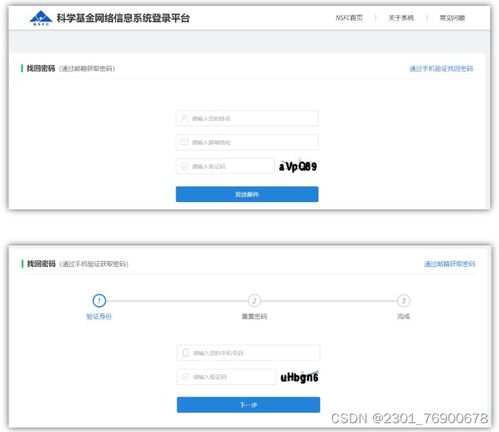This screenshot has height=432, width=499.
Task: Focus the mobile phone number input field
Action: (248, 353)
